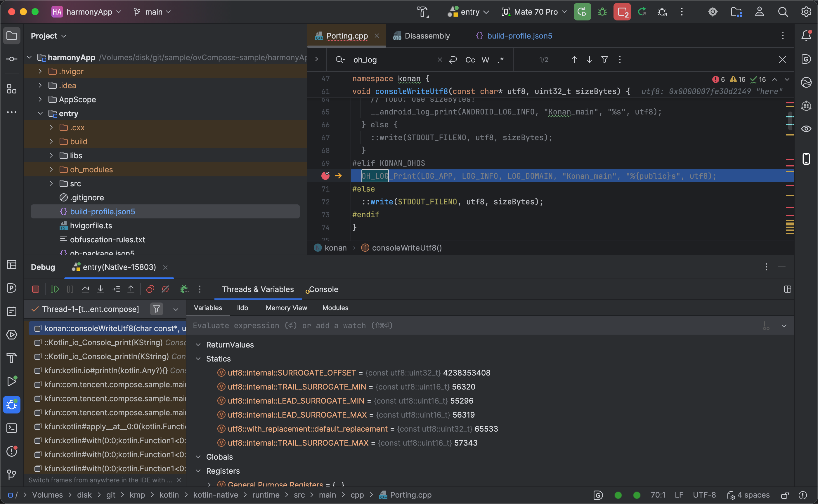
Task: Click the Evaluate expression input field
Action: pos(467,325)
